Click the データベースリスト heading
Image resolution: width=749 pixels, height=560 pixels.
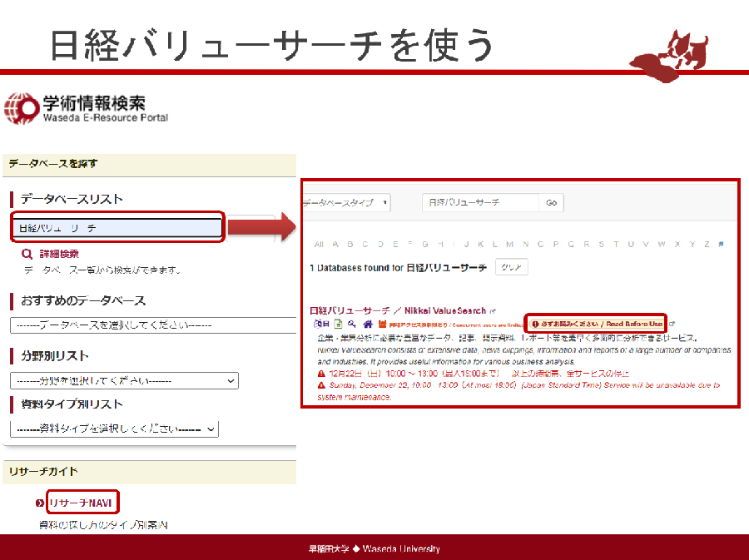coord(72,199)
